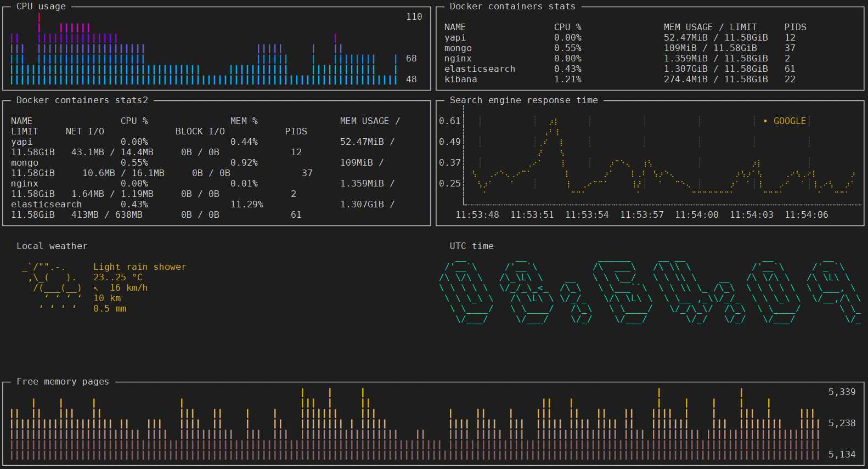868x469 pixels.
Task: Click mongo's 0.92% MEM value in stats2
Action: pos(244,162)
